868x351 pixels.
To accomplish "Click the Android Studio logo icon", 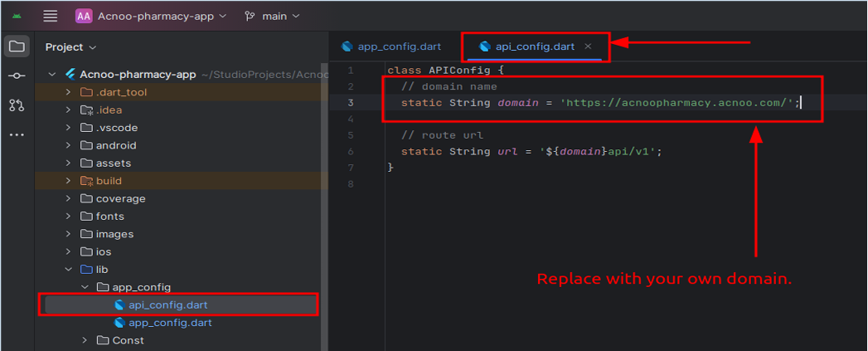I will tap(17, 16).
